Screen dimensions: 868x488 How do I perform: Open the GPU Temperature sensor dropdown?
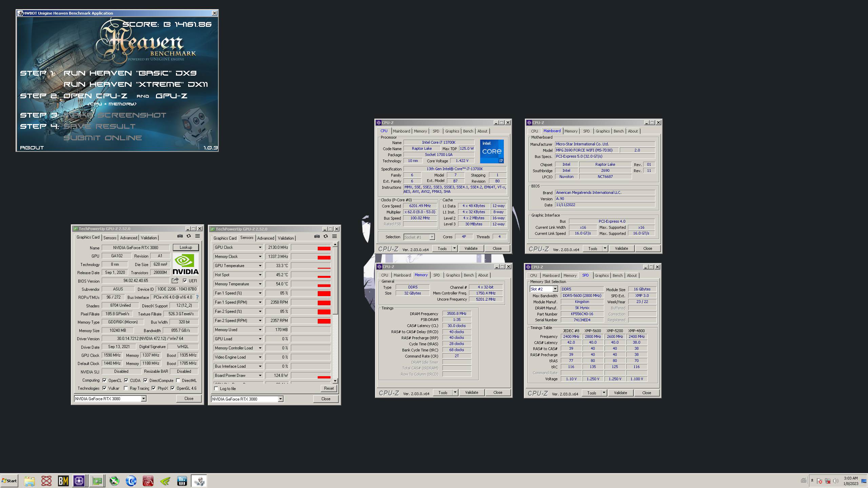(260, 266)
